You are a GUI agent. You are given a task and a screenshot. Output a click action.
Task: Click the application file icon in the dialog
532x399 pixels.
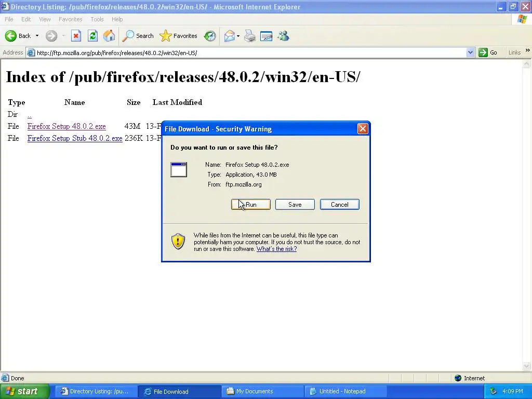click(179, 170)
